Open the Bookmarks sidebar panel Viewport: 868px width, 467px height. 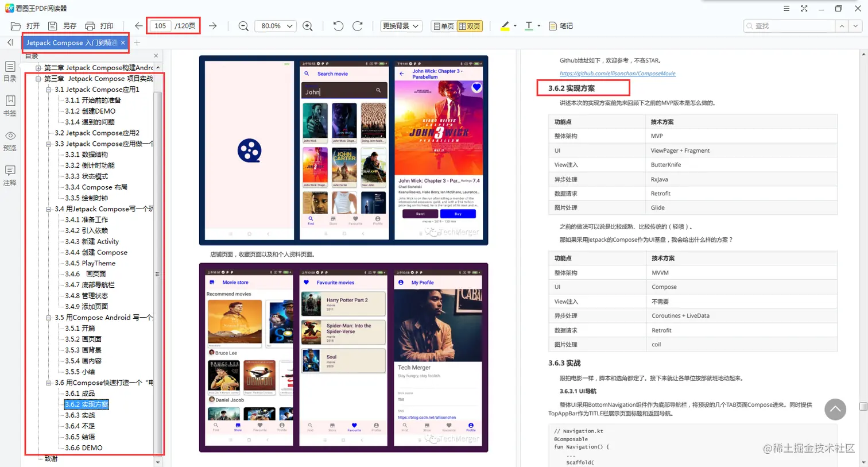tap(10, 106)
